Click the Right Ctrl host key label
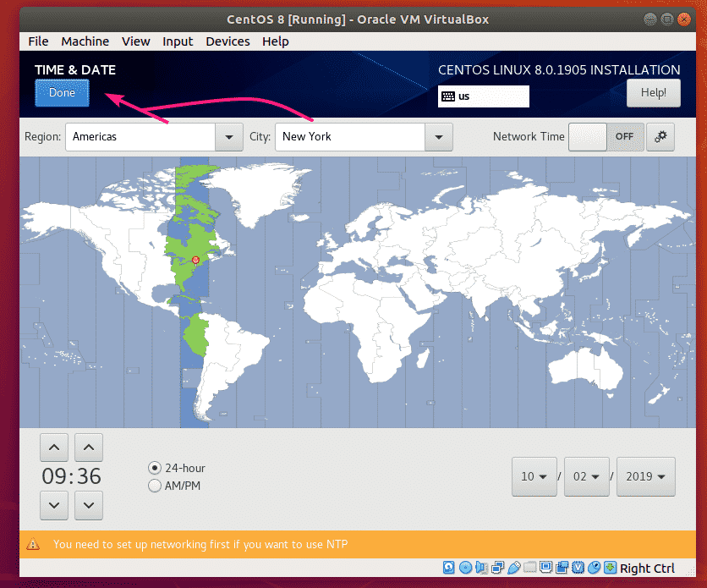The height and width of the screenshot is (588, 707). click(x=647, y=569)
